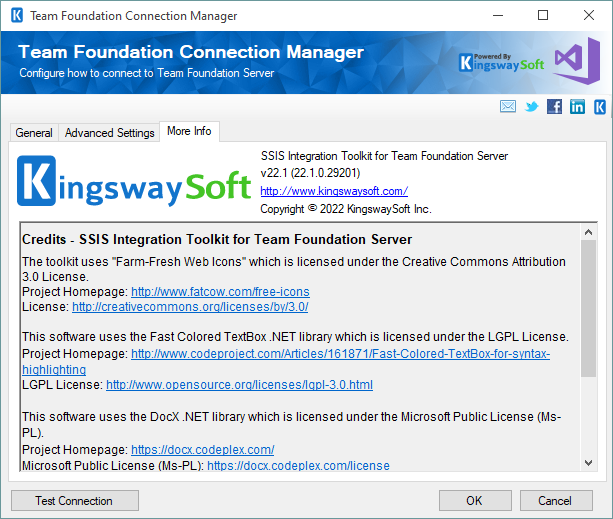Open the kingswaysoft.com website link

pos(334,191)
